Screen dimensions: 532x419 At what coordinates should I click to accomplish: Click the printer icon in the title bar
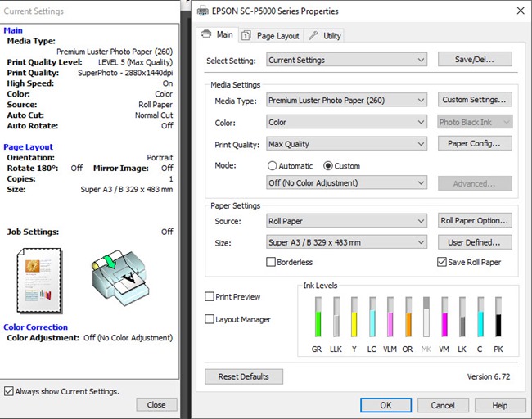[x=202, y=11]
